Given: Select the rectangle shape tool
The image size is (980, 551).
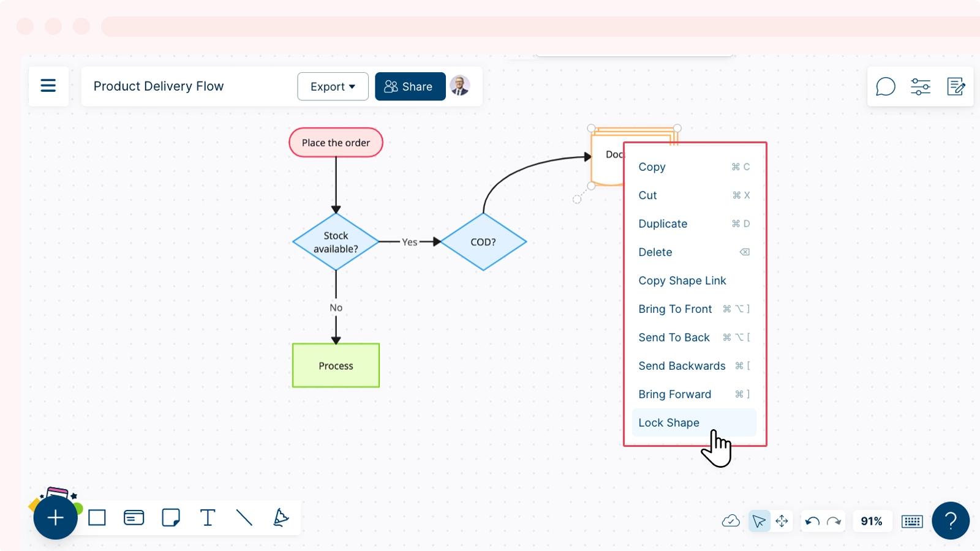Looking at the screenshot, I should 97,518.
